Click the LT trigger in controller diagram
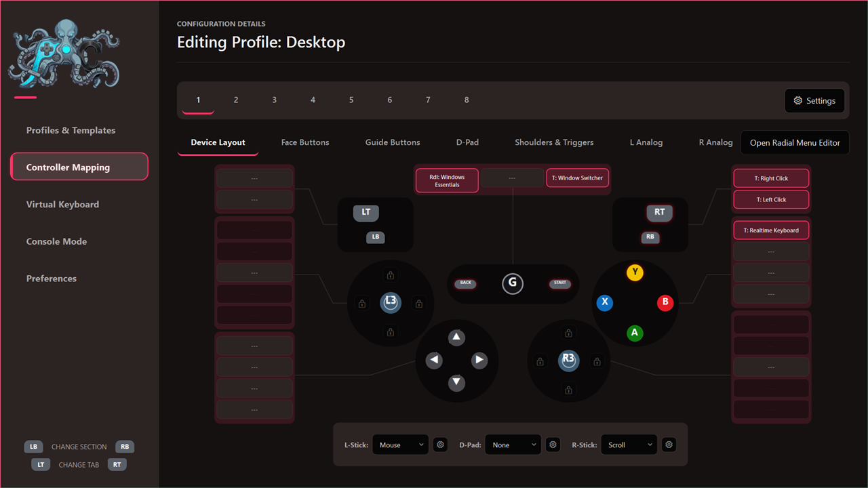The height and width of the screenshot is (488, 868). click(x=366, y=212)
